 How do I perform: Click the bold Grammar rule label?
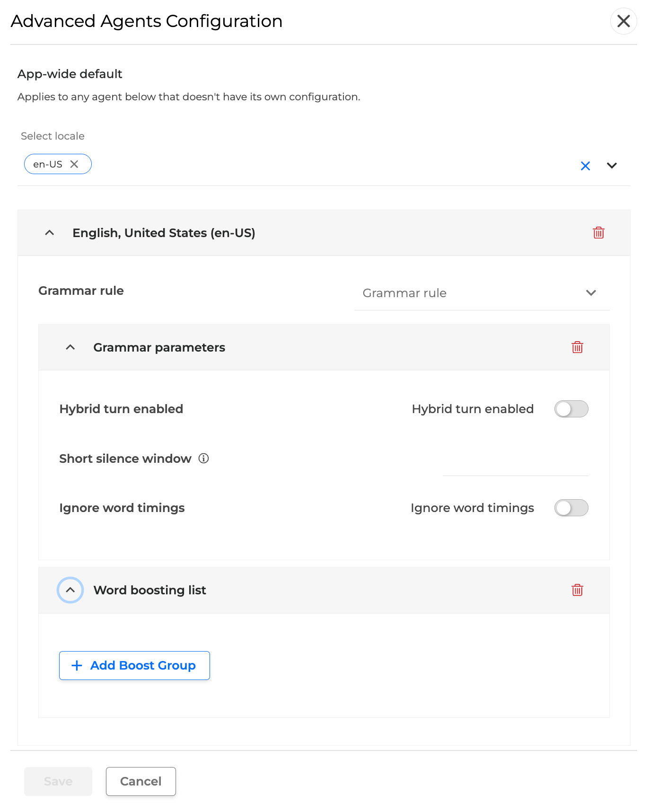point(81,291)
